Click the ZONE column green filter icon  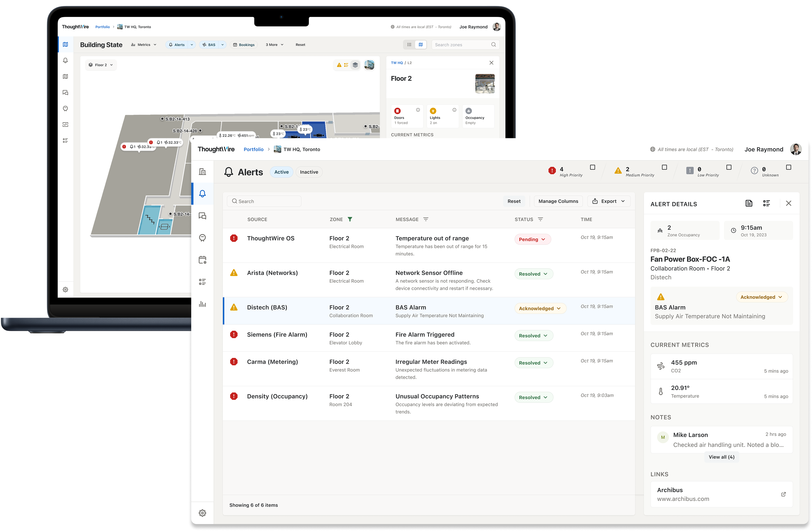(350, 219)
